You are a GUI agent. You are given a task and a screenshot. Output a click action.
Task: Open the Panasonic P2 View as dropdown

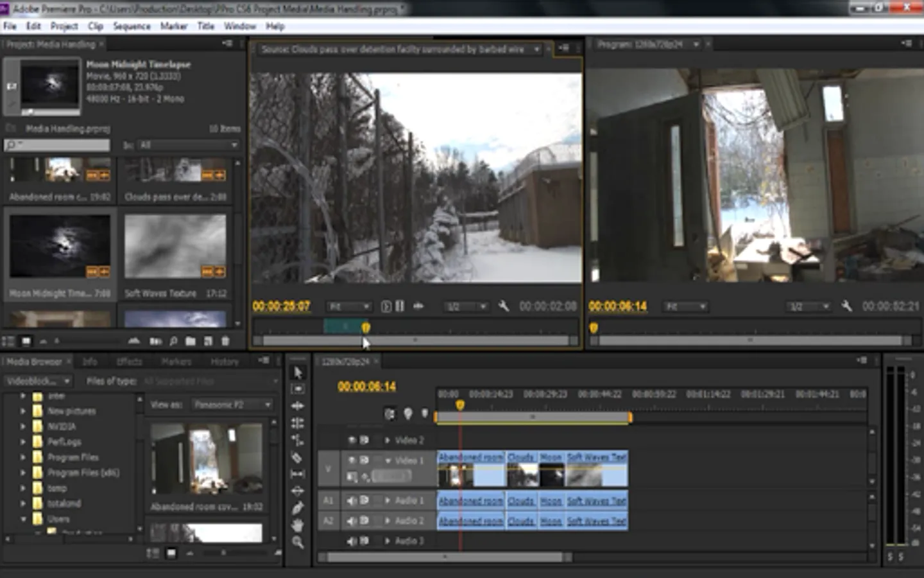232,405
